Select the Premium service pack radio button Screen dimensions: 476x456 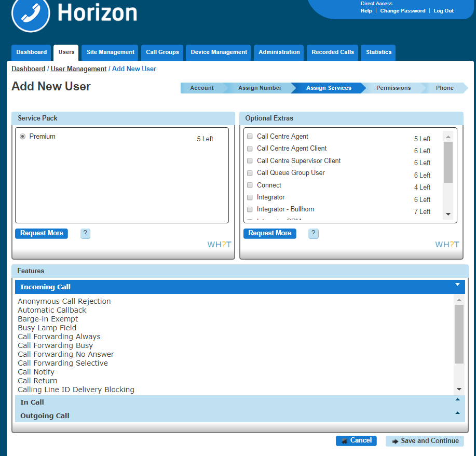click(x=22, y=137)
